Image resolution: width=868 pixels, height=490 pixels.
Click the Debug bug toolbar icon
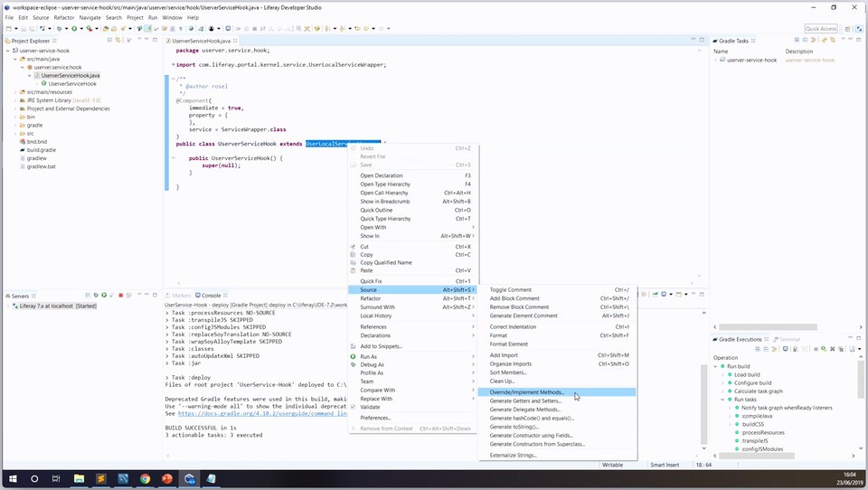pyautogui.click(x=60, y=28)
